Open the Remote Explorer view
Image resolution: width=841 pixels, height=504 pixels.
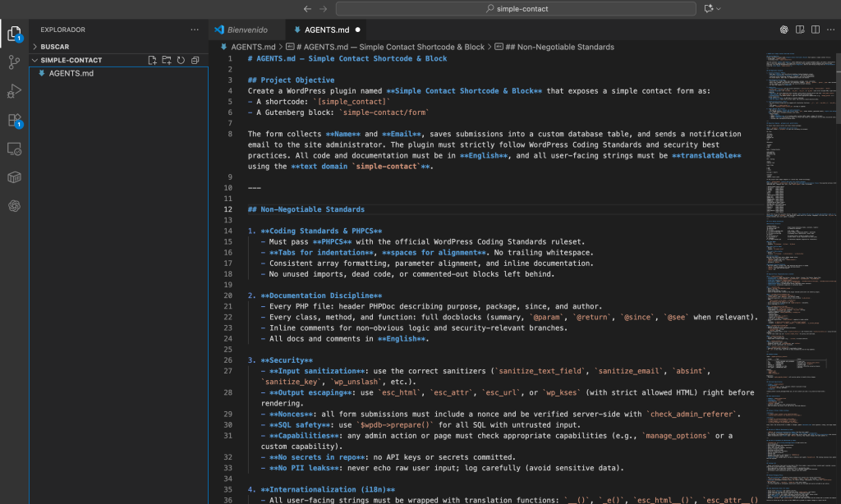(15, 149)
